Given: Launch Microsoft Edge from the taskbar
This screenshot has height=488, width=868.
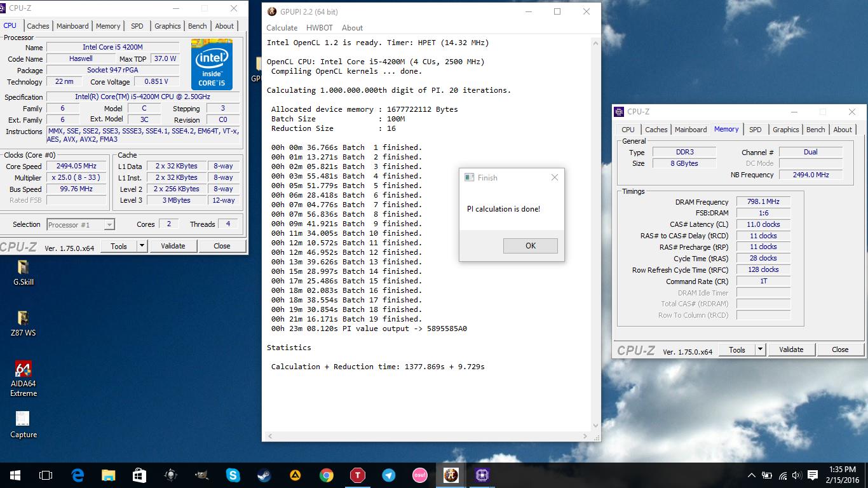Looking at the screenshot, I should (x=78, y=475).
